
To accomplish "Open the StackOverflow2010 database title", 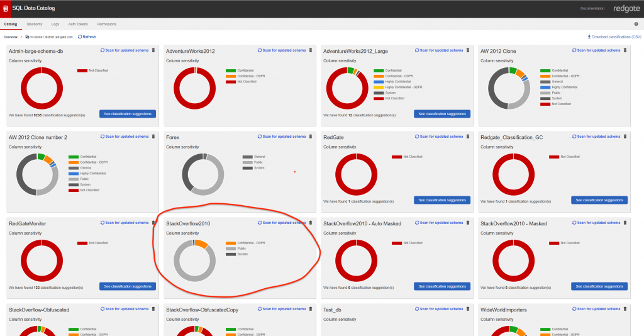I will [x=188, y=224].
